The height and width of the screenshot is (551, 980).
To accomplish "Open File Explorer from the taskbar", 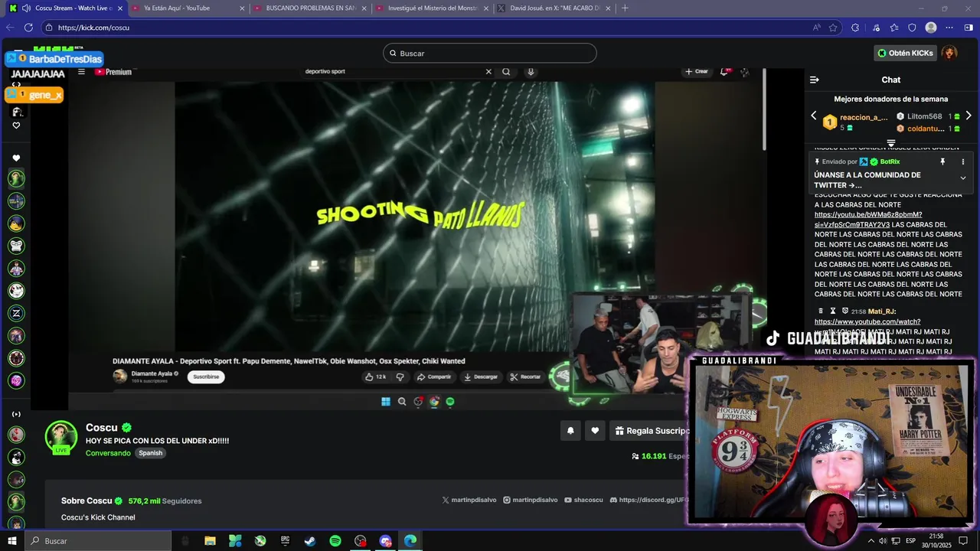I will point(210,541).
